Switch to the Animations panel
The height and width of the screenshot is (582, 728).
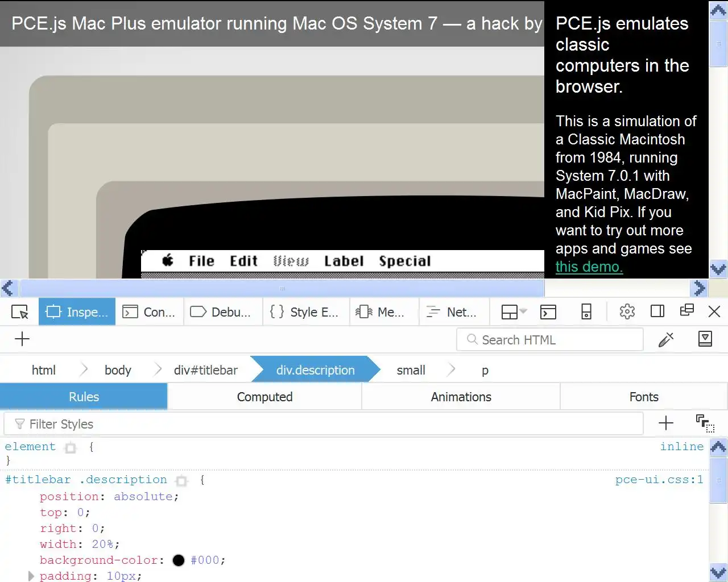461,397
